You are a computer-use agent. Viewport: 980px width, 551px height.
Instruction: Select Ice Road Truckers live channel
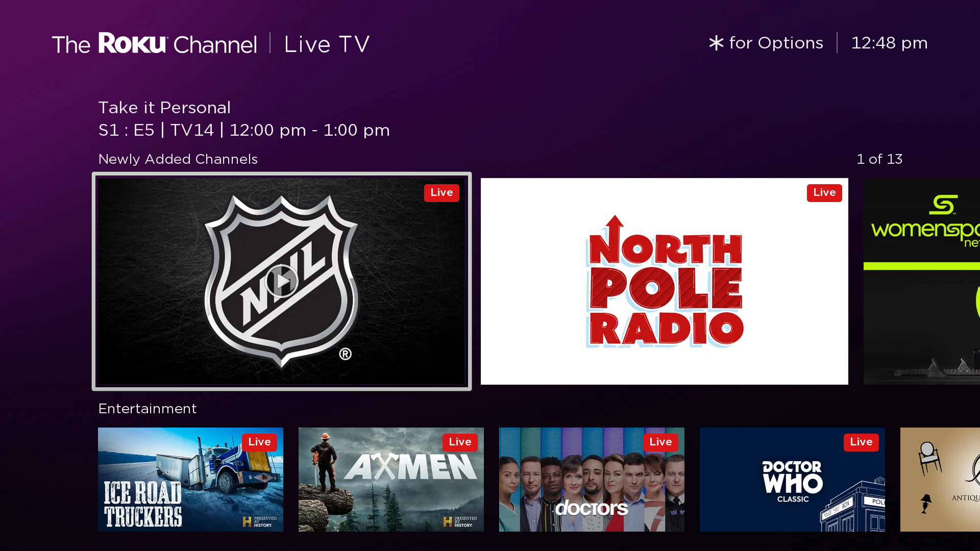(x=190, y=479)
